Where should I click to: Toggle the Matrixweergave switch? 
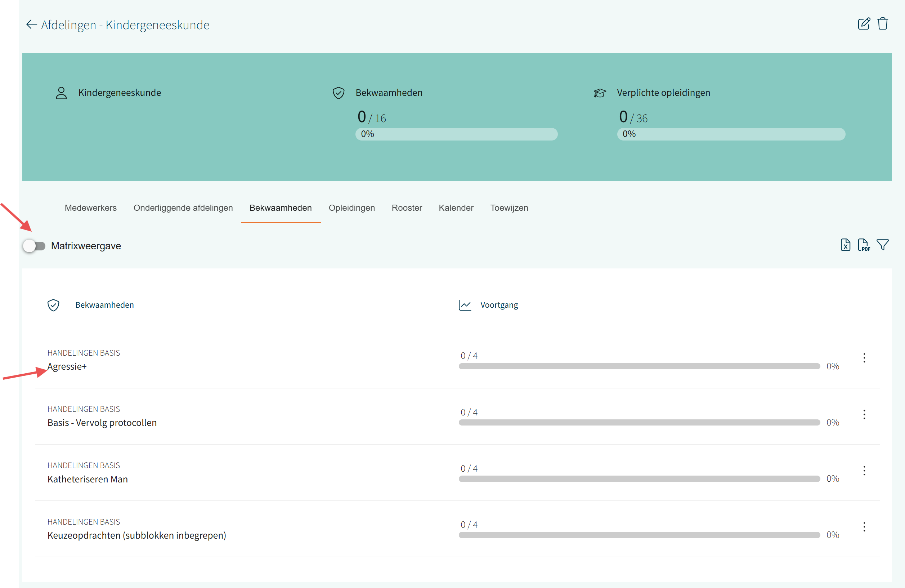pyautogui.click(x=34, y=246)
